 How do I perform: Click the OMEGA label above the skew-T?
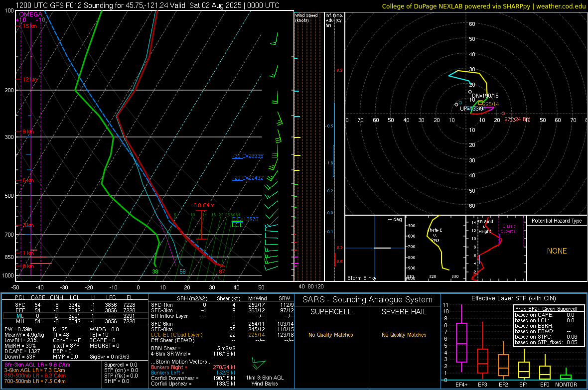pos(30,14)
